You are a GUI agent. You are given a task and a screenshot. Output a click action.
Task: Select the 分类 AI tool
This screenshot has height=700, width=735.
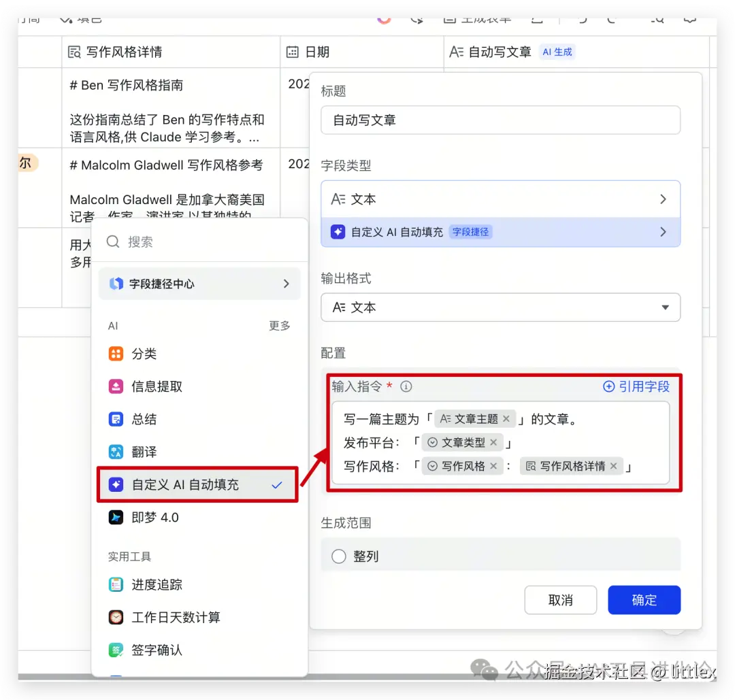pos(143,354)
